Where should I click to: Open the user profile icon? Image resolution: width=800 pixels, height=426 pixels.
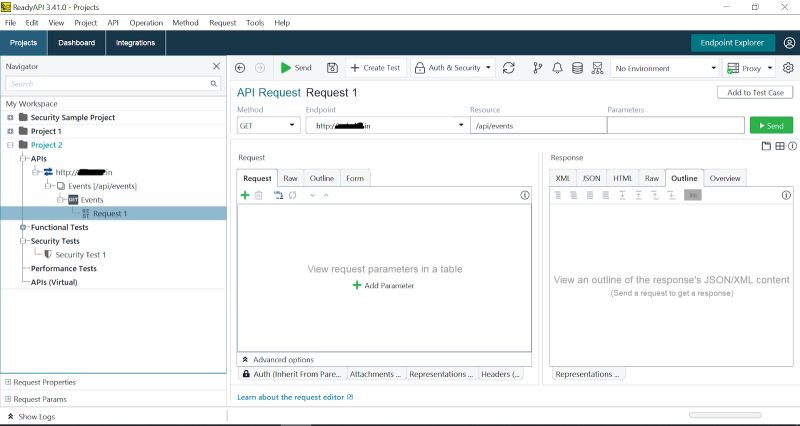point(789,43)
